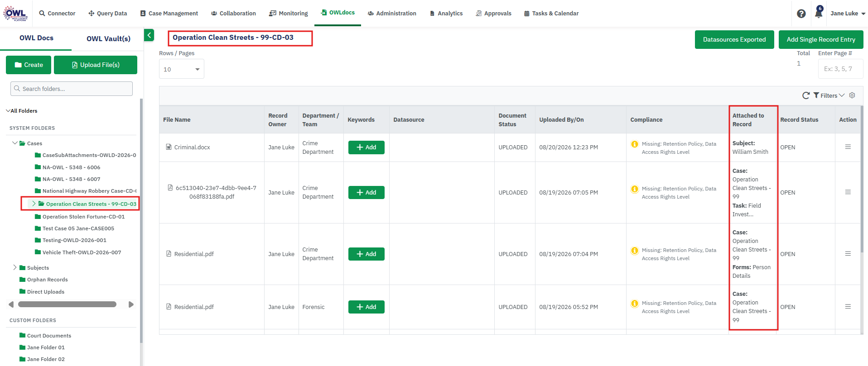
Task: Open Tasks & Calendar
Action: click(551, 14)
